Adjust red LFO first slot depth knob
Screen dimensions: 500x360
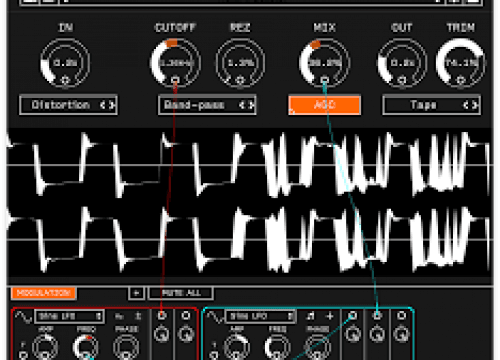point(162,334)
